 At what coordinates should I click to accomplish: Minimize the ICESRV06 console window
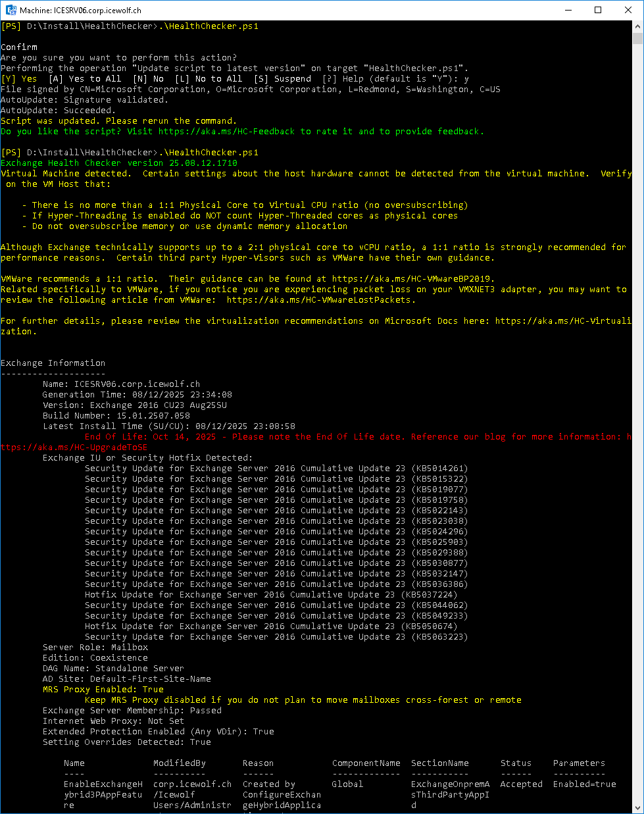(568, 10)
